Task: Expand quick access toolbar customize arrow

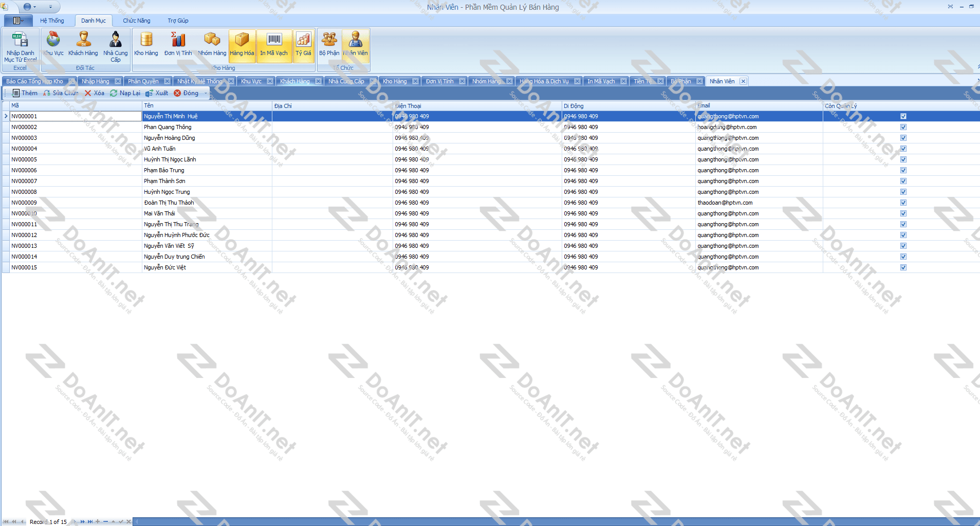Action: pyautogui.click(x=50, y=7)
